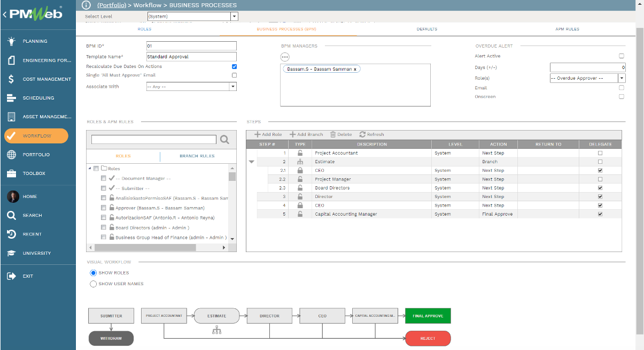Click the search magnifier beside roles filter

coord(225,140)
